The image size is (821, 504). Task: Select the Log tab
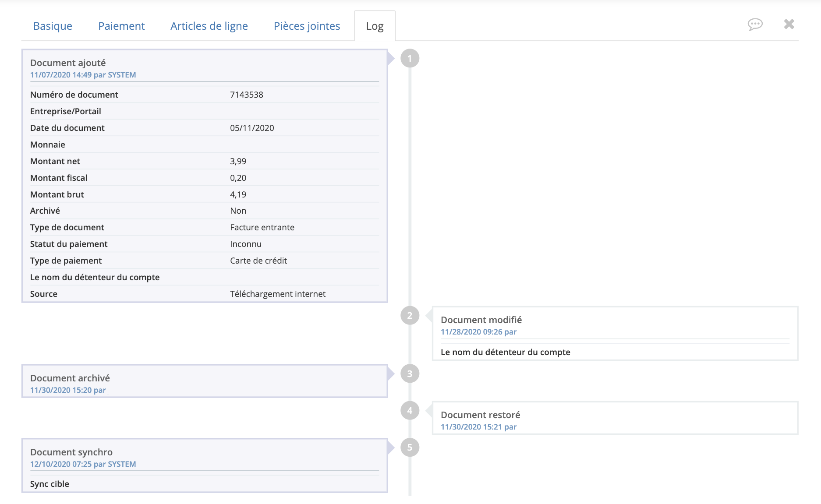tap(375, 26)
